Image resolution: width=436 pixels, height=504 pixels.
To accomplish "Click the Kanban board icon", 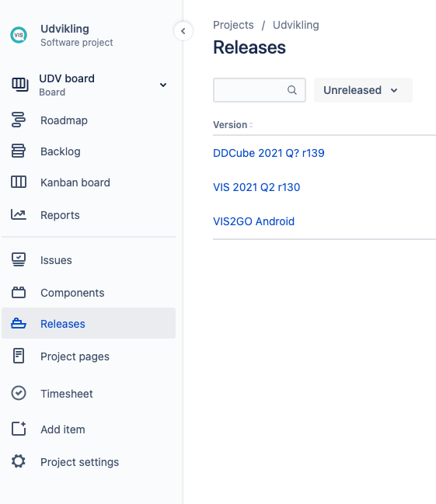I will click(x=19, y=182).
